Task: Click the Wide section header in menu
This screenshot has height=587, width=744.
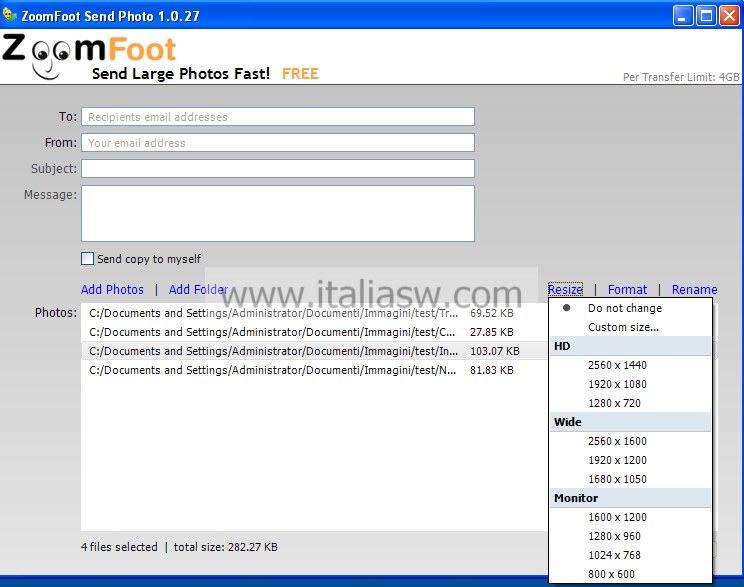Action: 631,422
